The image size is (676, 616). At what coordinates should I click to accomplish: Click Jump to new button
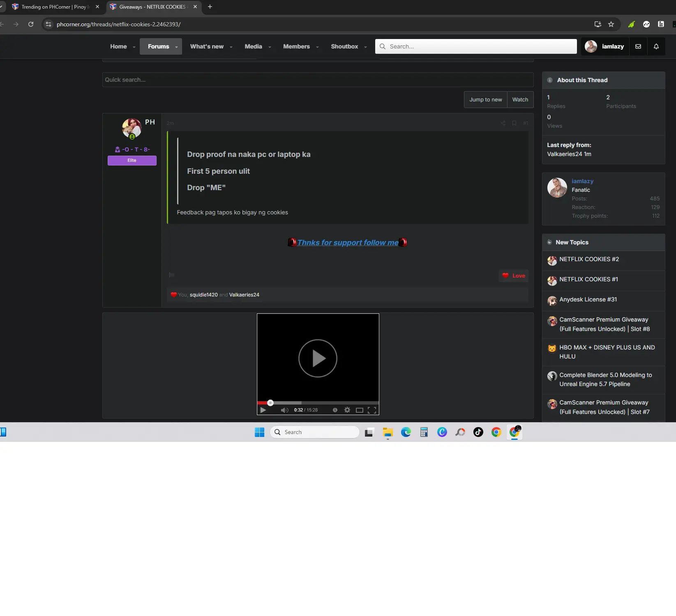click(486, 99)
